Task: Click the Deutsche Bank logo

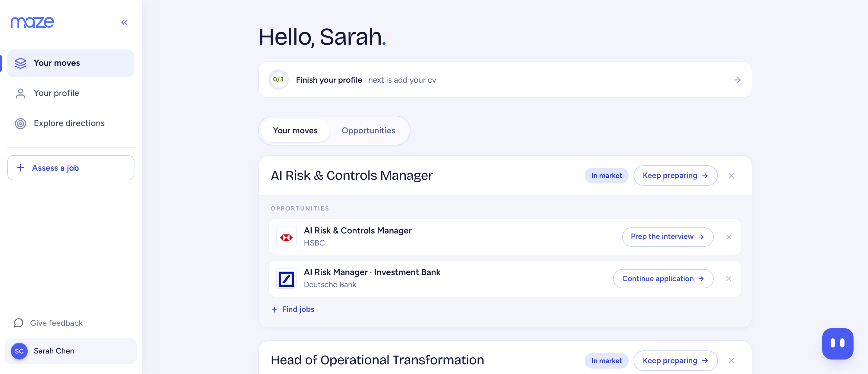Action: click(x=286, y=279)
